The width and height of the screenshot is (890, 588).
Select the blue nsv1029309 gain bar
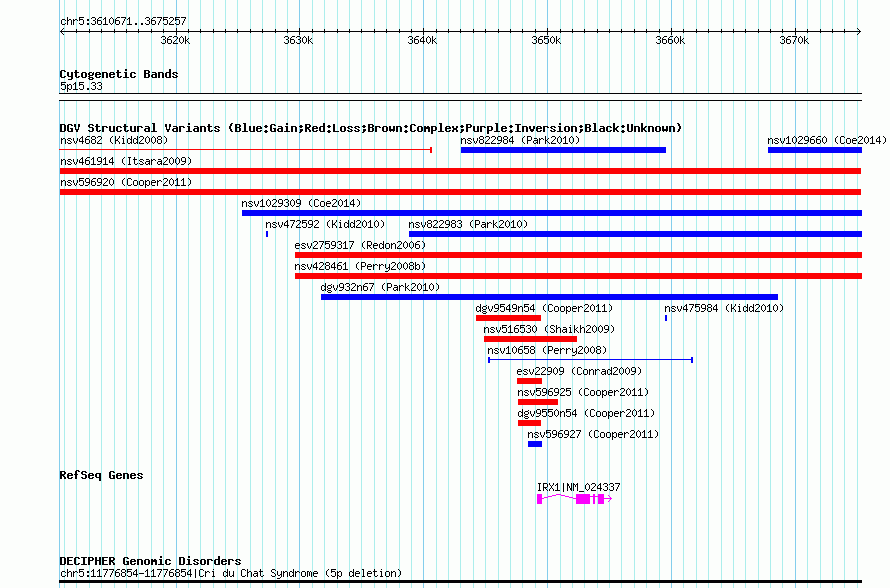[552, 213]
